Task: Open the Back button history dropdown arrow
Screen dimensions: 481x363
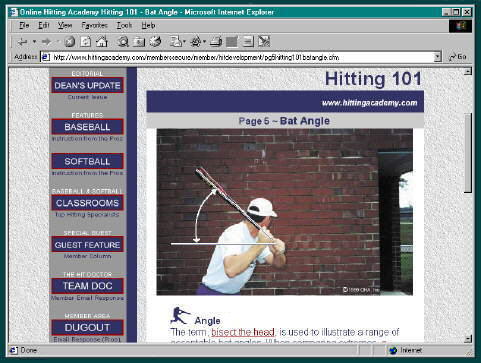Action: pos(34,42)
